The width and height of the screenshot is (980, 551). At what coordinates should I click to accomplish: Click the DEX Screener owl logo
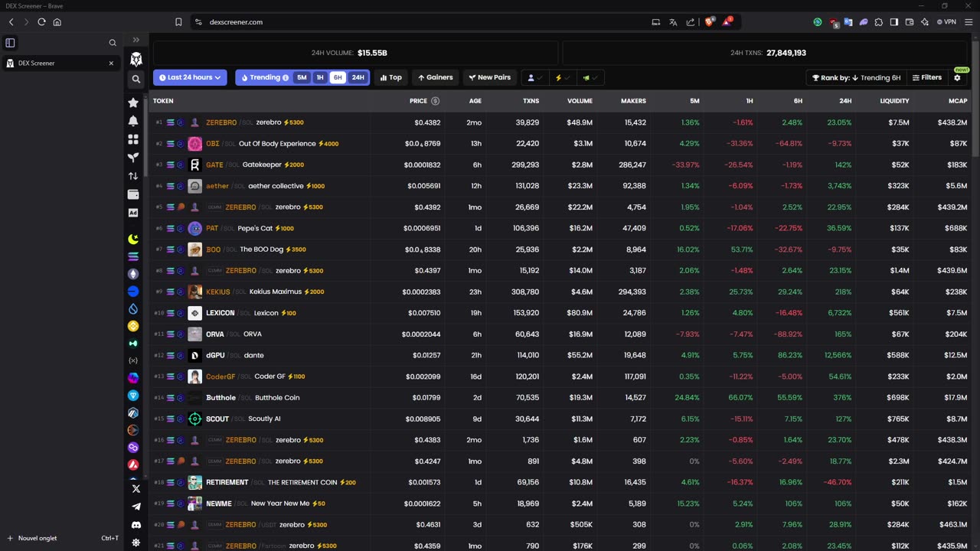pyautogui.click(x=136, y=59)
